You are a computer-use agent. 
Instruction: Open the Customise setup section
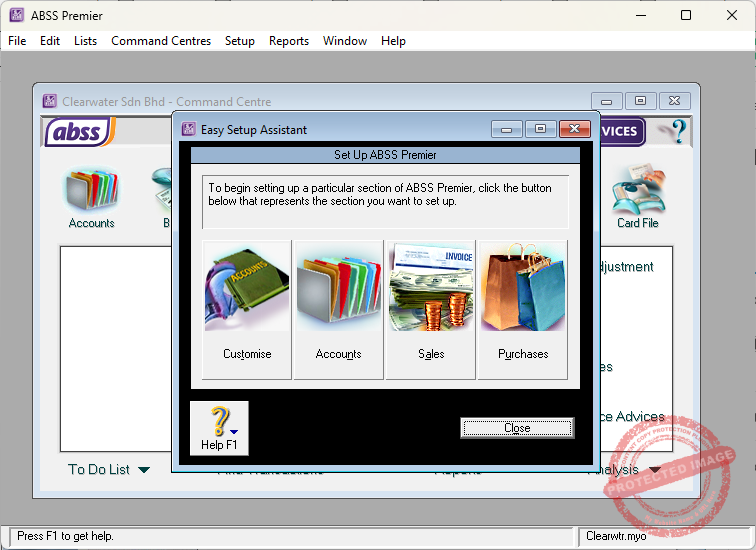247,309
